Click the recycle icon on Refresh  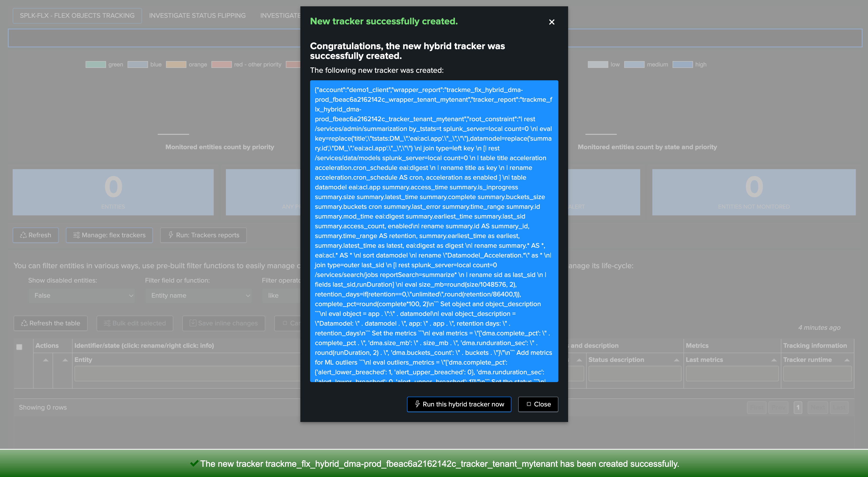[x=23, y=235]
